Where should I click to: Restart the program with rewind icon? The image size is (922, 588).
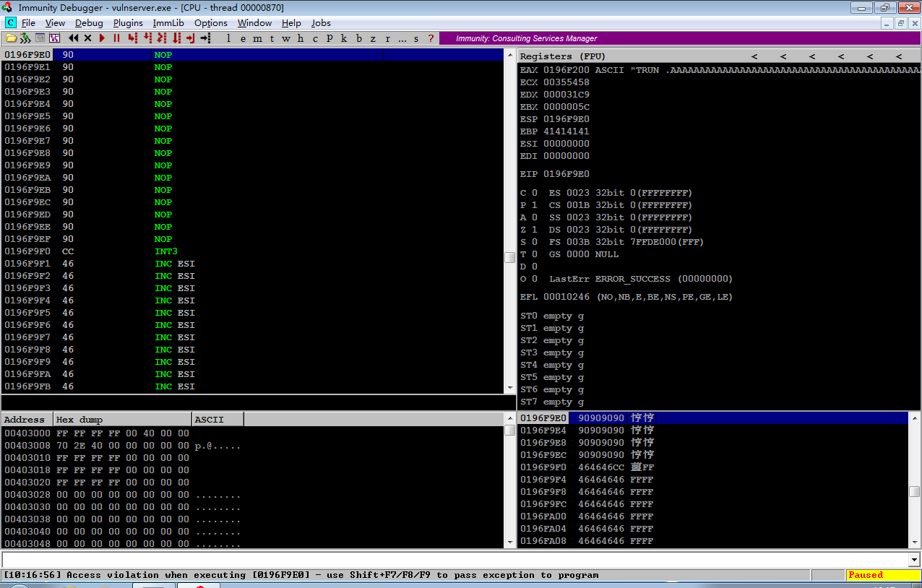click(x=74, y=38)
